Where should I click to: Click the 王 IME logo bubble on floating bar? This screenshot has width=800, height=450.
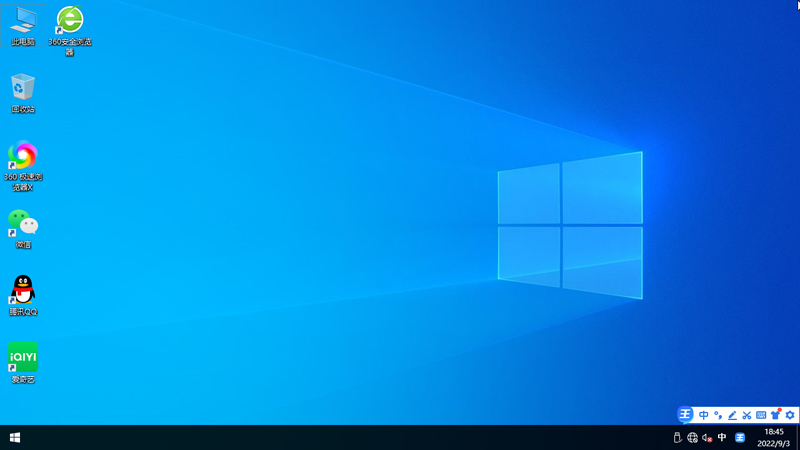[x=685, y=415]
